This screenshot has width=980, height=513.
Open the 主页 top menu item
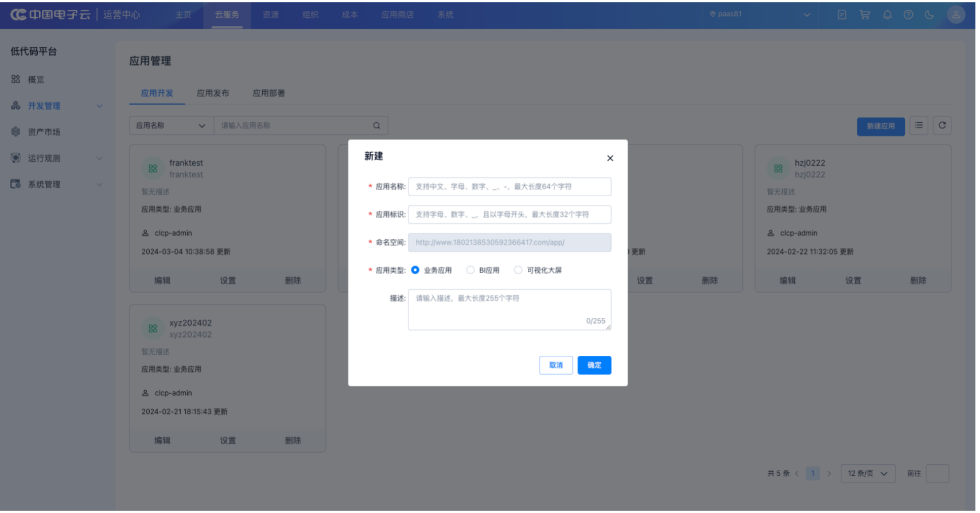click(184, 15)
